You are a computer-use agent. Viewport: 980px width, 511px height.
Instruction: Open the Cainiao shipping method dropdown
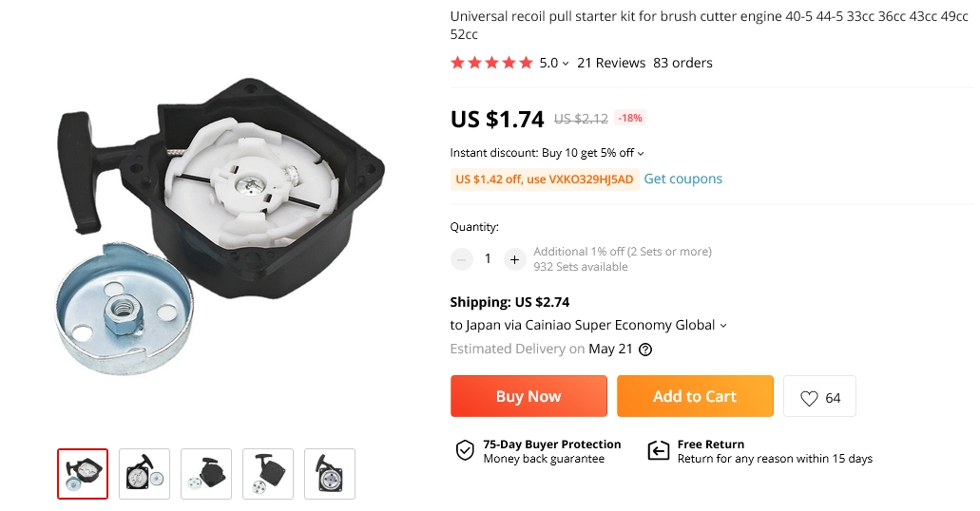723,326
